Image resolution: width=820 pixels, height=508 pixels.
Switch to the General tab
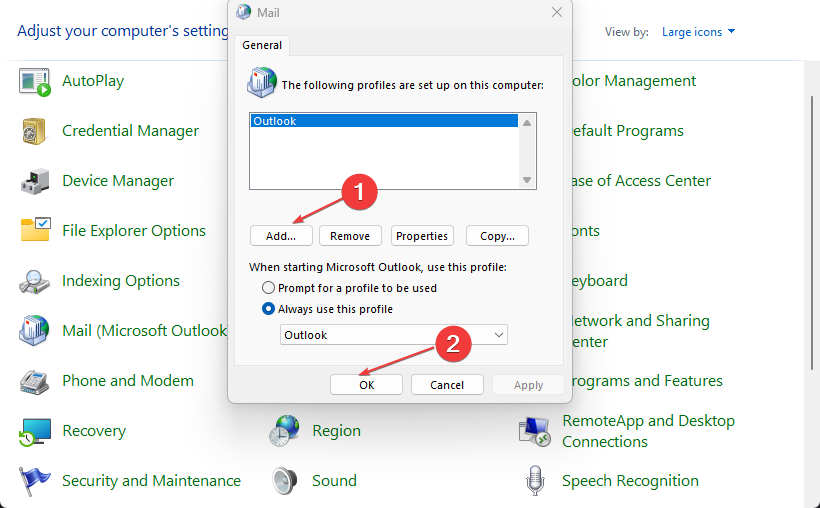point(262,45)
